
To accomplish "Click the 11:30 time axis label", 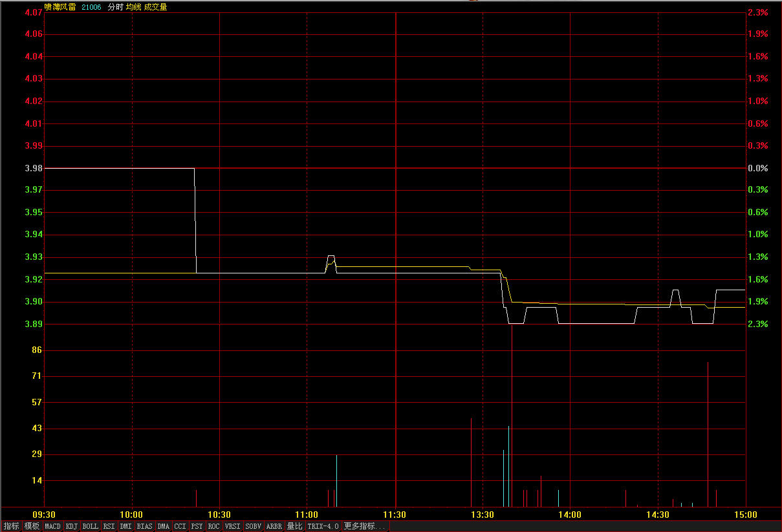I will pyautogui.click(x=395, y=515).
